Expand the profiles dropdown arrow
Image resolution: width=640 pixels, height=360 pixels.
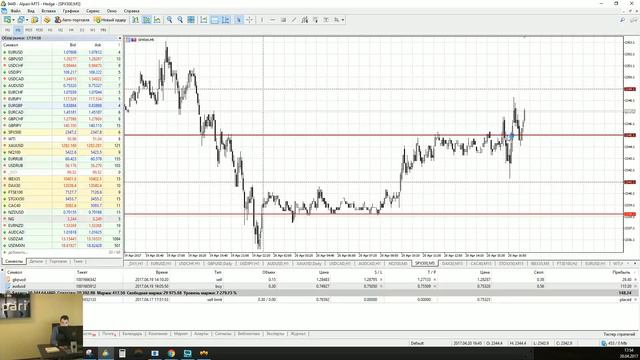click(27, 20)
